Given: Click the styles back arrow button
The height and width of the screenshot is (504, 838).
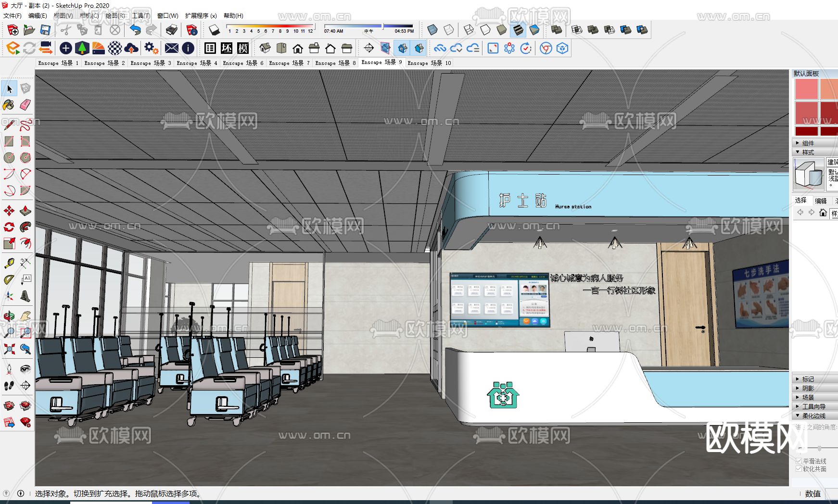Looking at the screenshot, I should [800, 213].
